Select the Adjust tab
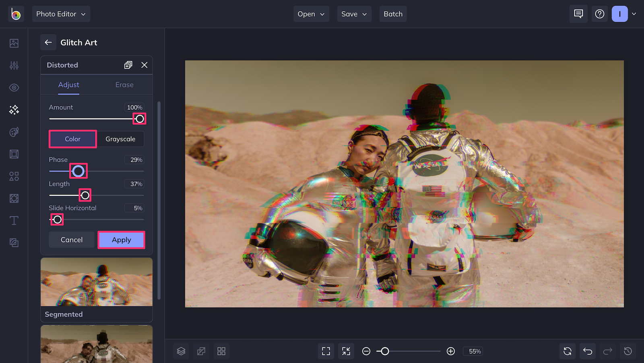This screenshot has width=644, height=363. (68, 85)
